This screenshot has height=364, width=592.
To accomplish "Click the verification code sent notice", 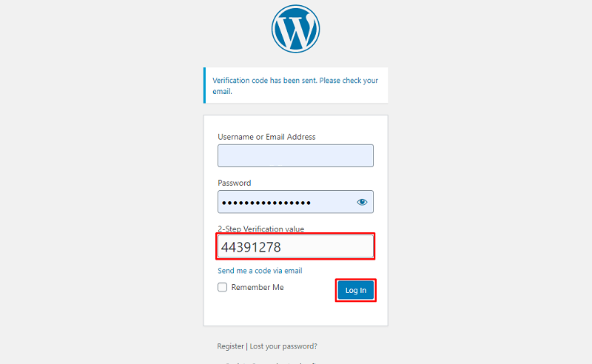I will click(295, 85).
